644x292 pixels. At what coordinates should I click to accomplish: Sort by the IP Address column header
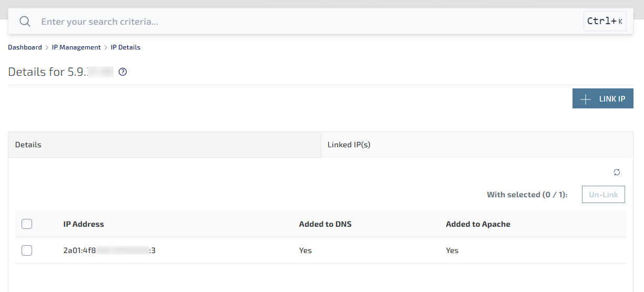tap(84, 224)
